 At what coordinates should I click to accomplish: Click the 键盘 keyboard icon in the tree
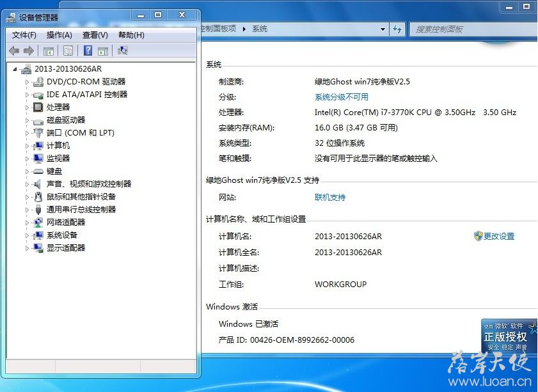tap(38, 171)
